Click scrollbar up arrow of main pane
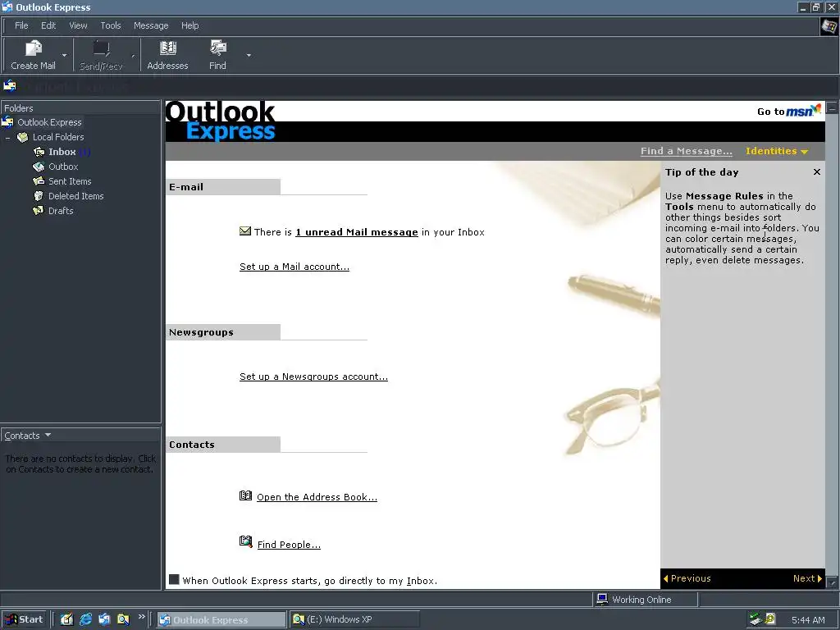The width and height of the screenshot is (840, 630). click(832, 107)
